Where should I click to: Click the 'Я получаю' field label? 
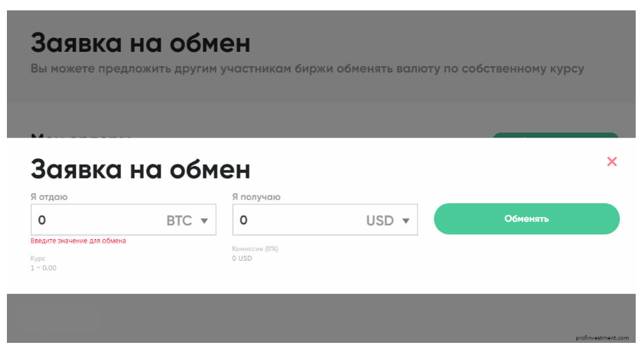tap(256, 197)
